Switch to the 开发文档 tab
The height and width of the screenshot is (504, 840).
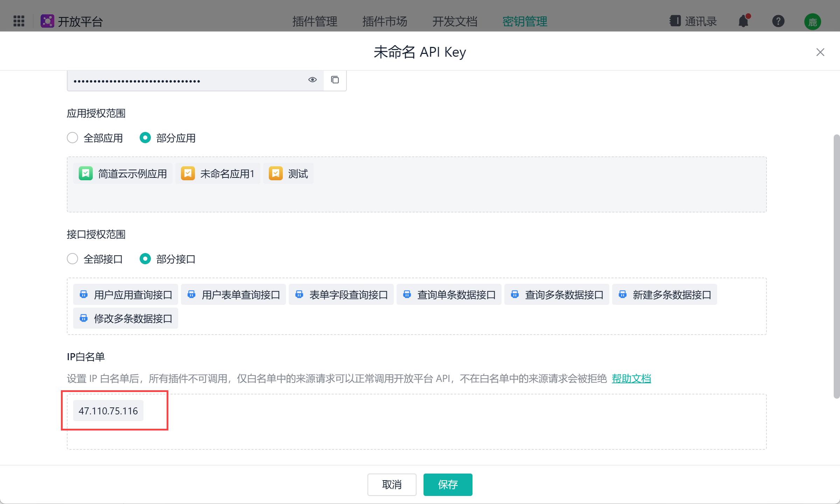(x=455, y=21)
